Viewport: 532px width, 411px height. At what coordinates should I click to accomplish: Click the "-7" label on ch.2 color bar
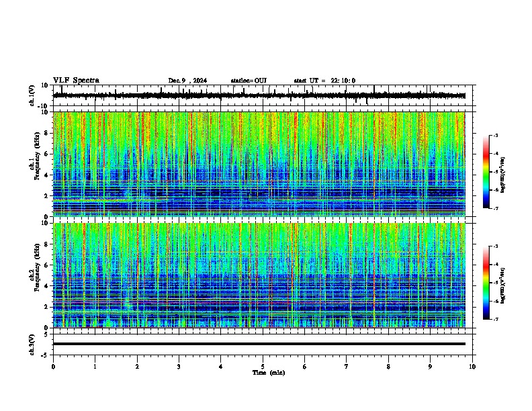click(495, 319)
